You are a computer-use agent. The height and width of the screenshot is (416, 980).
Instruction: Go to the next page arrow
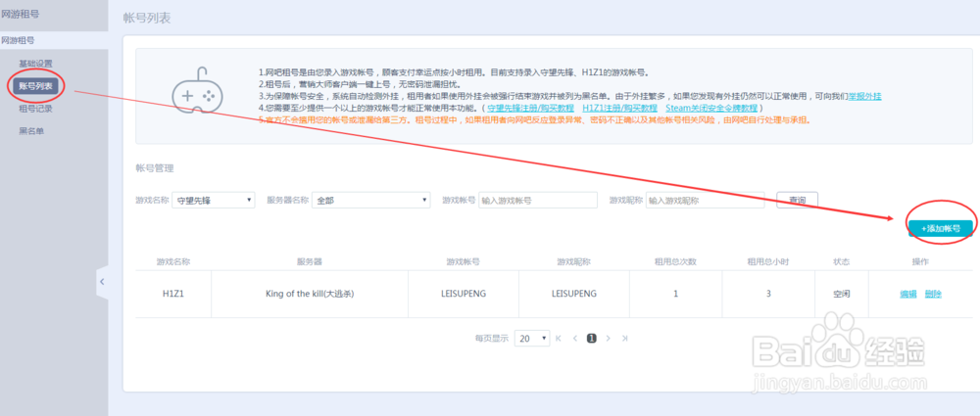[x=609, y=339]
